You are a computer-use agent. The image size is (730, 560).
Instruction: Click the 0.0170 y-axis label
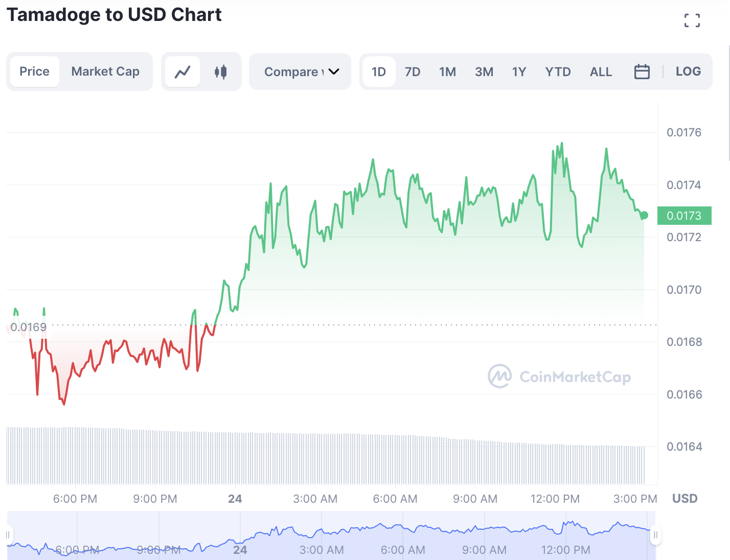click(x=684, y=290)
